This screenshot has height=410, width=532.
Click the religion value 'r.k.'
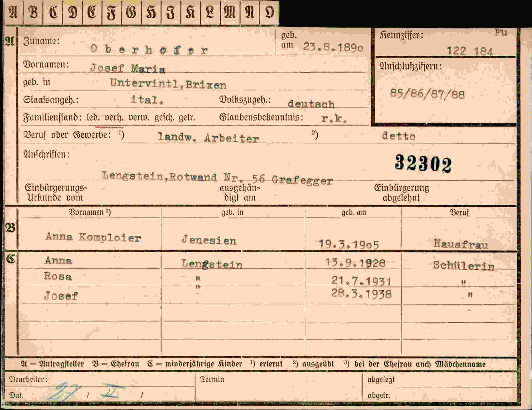(334, 118)
